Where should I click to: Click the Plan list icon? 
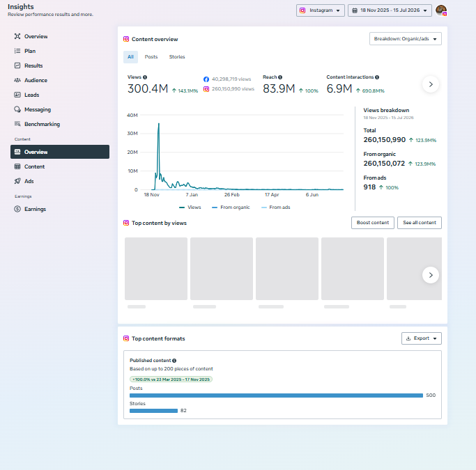pyautogui.click(x=17, y=51)
